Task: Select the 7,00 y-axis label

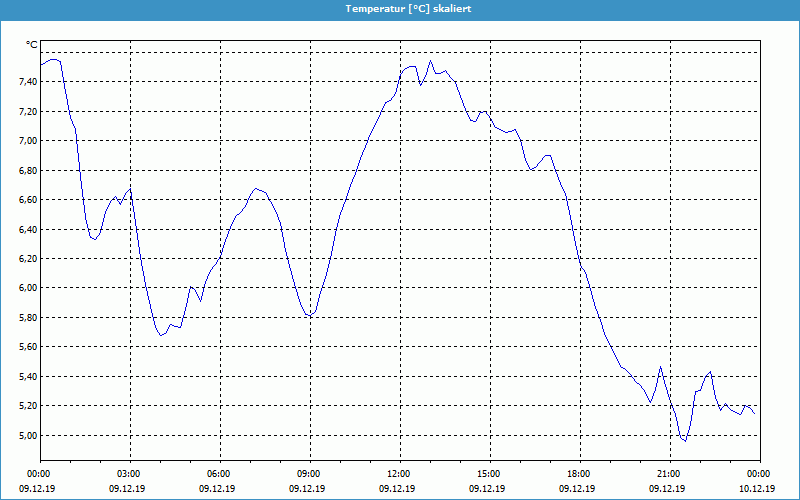Action: 27,141
